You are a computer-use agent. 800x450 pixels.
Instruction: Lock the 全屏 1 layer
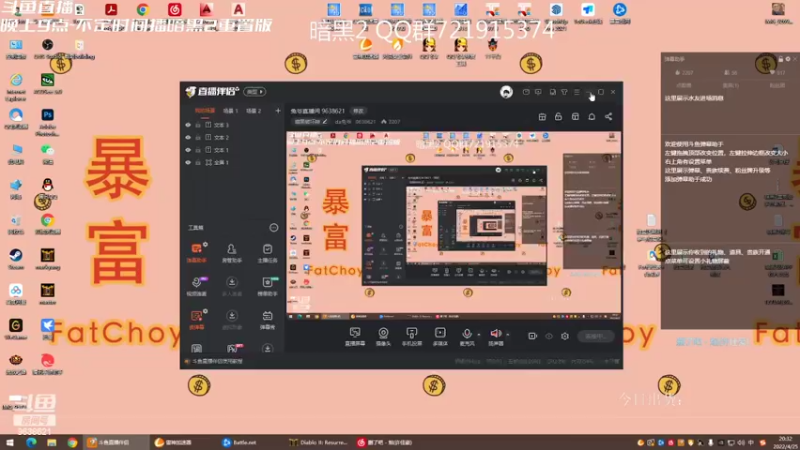(198, 162)
